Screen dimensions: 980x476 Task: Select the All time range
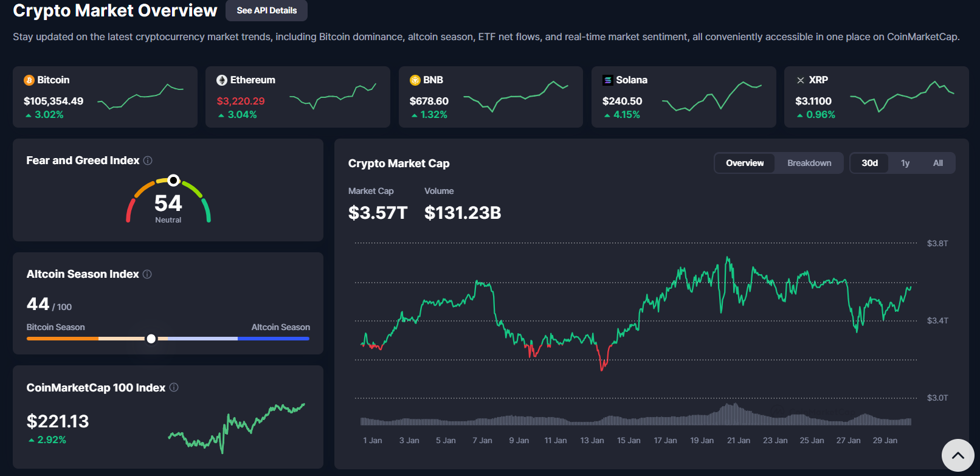[x=938, y=163]
